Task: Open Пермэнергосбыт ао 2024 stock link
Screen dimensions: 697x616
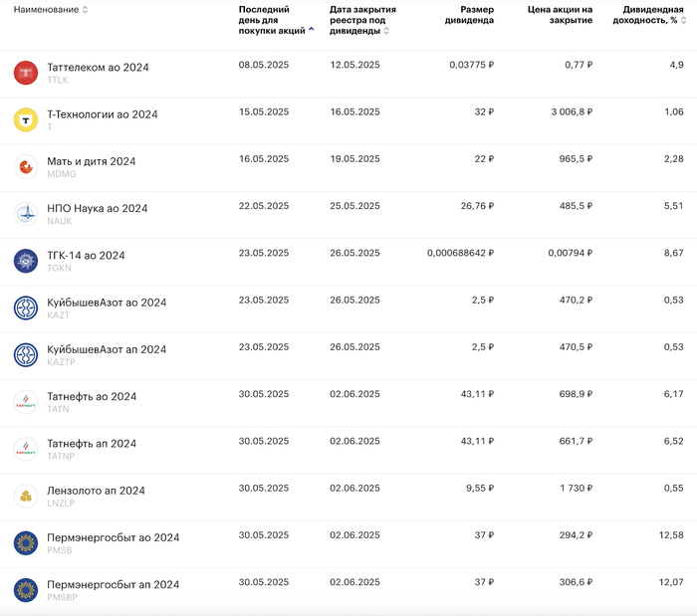Action: (114, 537)
